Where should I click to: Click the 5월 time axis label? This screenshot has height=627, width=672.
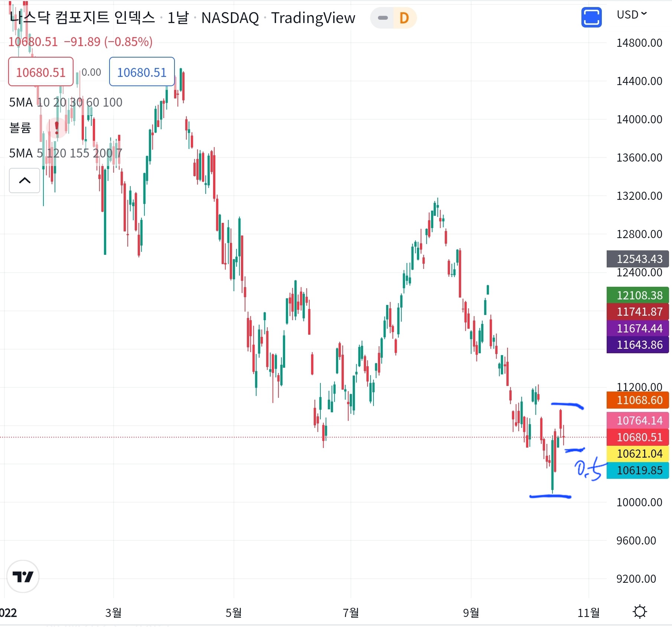click(x=234, y=613)
